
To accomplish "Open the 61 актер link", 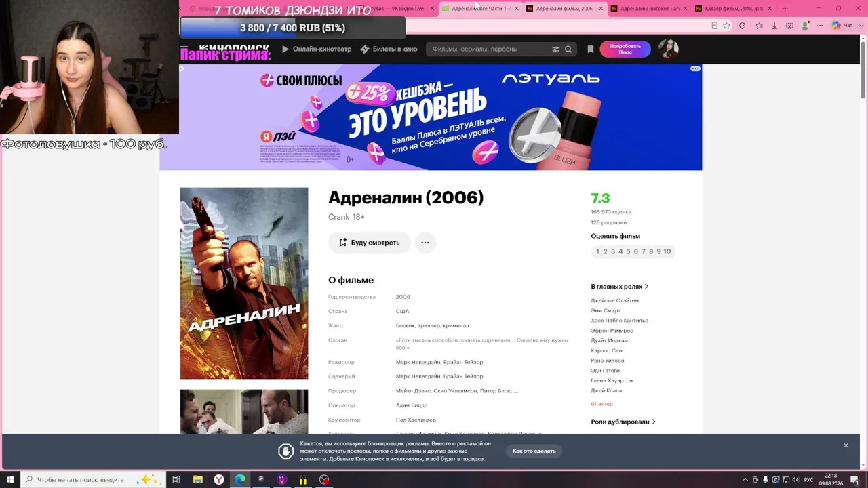I will [601, 404].
